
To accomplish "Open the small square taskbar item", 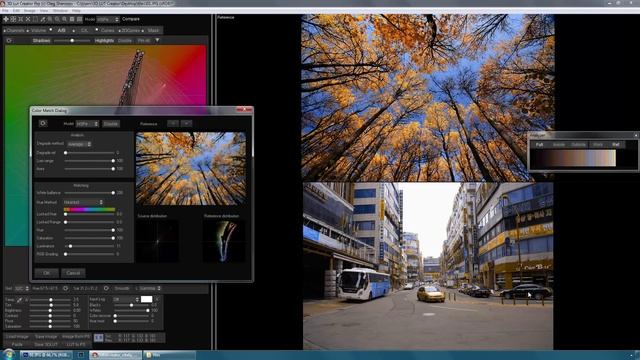I will click(x=80, y=355).
